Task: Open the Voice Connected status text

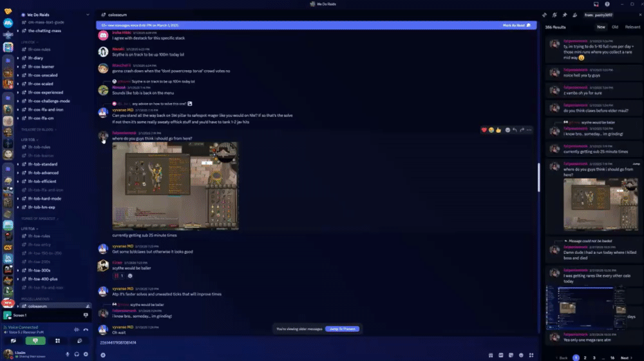Action: pos(23,327)
